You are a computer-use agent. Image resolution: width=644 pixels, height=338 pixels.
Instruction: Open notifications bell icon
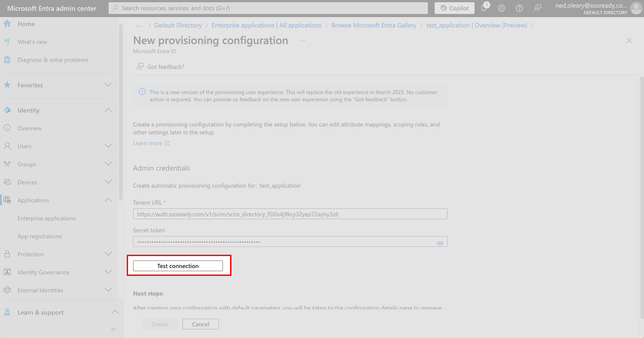tap(484, 8)
